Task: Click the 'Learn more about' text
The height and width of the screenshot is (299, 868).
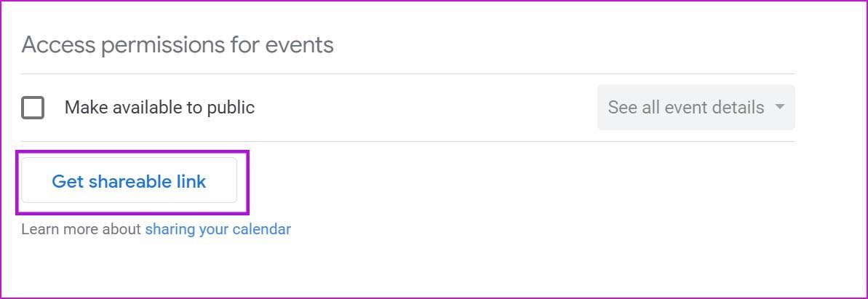Action: pyautogui.click(x=81, y=229)
